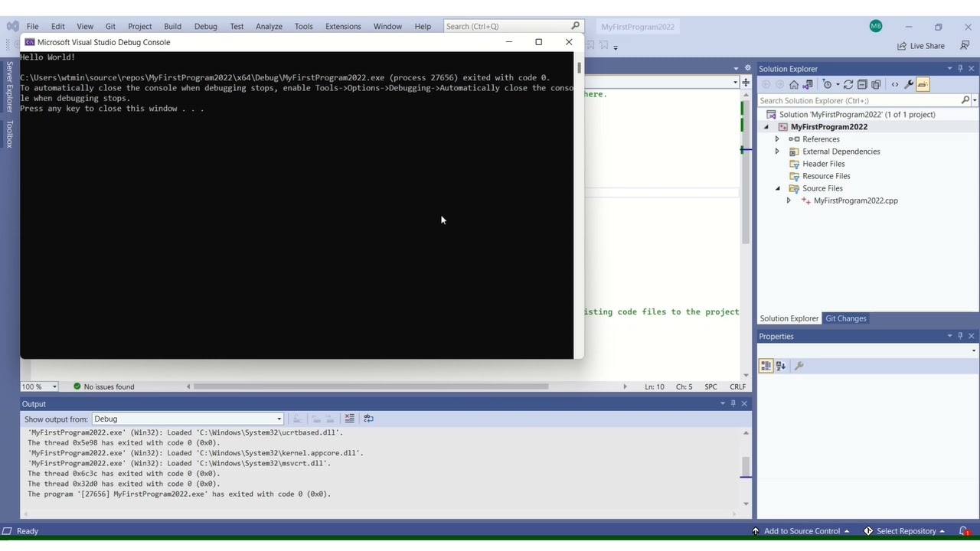This screenshot has width=980, height=551.
Task: Click Switch Views icon in Solution Explorer
Action: coord(808,84)
